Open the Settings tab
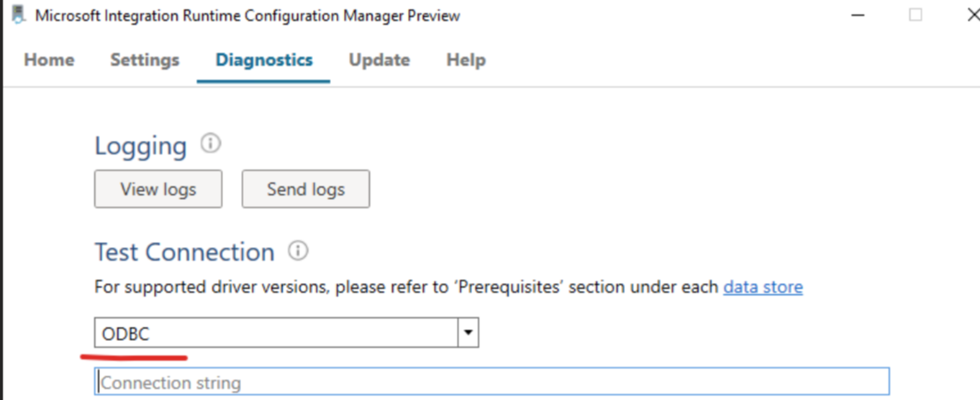Image resolution: width=980 pixels, height=400 pixels. point(145,60)
